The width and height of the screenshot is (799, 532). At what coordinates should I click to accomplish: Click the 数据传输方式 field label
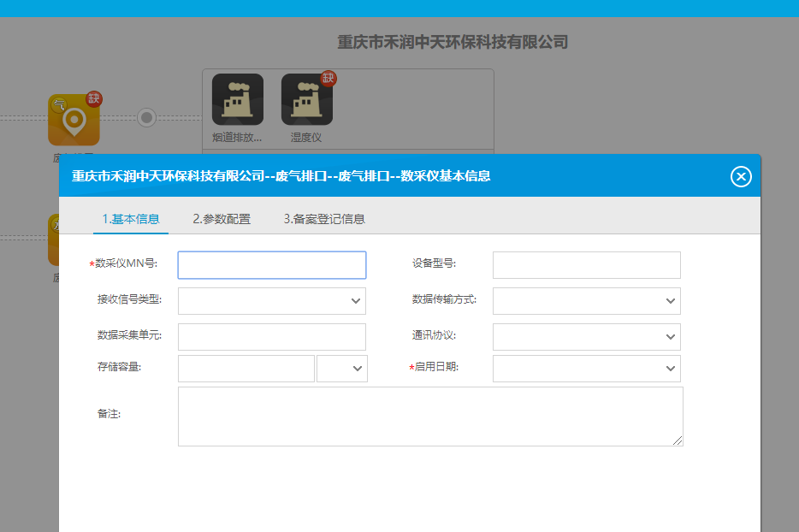(x=444, y=299)
